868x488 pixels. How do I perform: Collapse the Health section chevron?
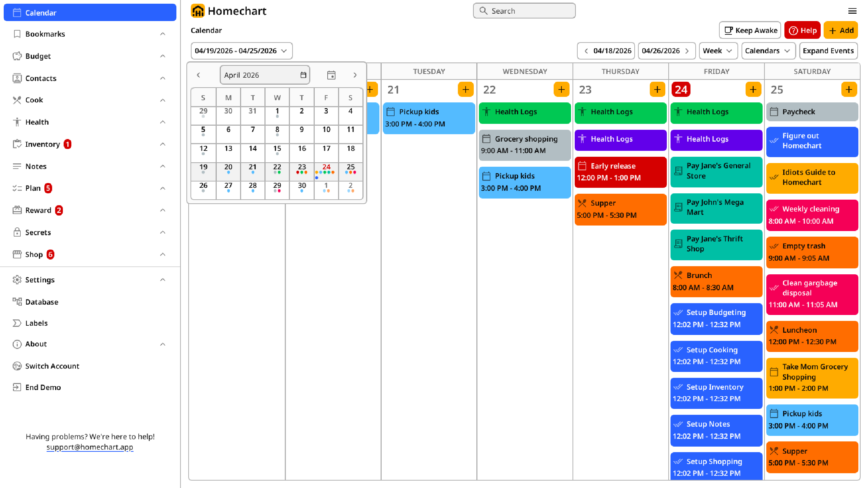[163, 122]
